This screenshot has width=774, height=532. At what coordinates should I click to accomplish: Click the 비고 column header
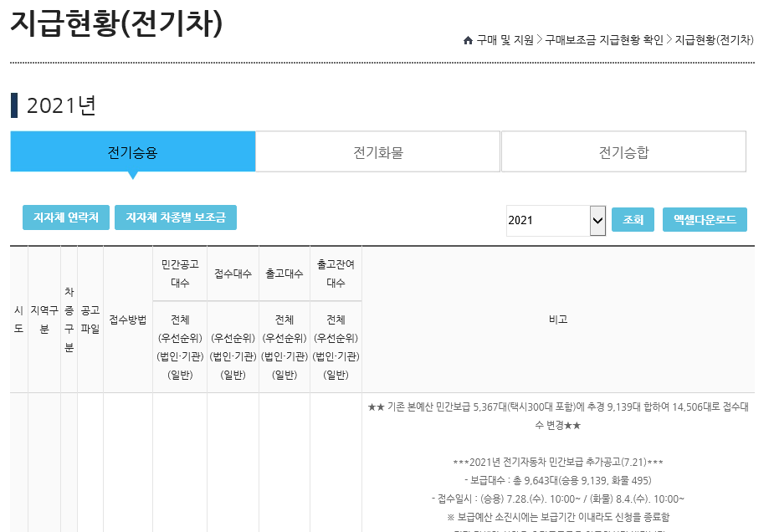[x=558, y=320]
